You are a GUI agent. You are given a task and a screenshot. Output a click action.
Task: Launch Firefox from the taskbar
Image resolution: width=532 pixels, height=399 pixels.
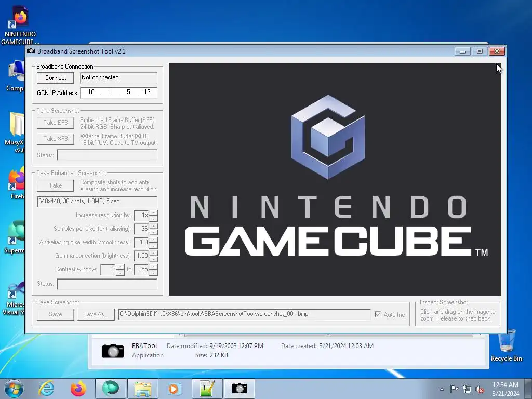(78, 389)
